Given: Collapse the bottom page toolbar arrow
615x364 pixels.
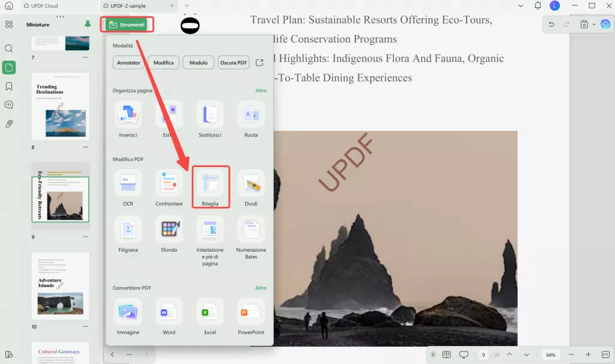Looking at the screenshot, I should click(432, 354).
